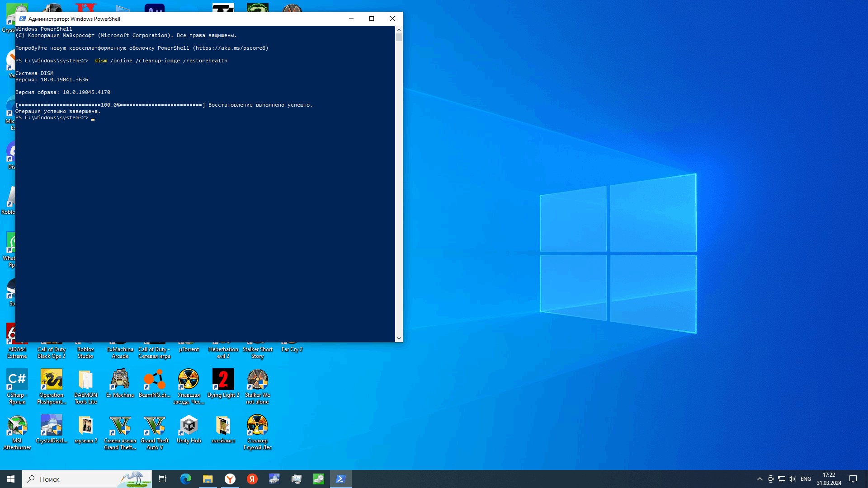Screen dimensions: 868x488
Task: Open the green Steam-like taskbar icon
Action: 319,479
